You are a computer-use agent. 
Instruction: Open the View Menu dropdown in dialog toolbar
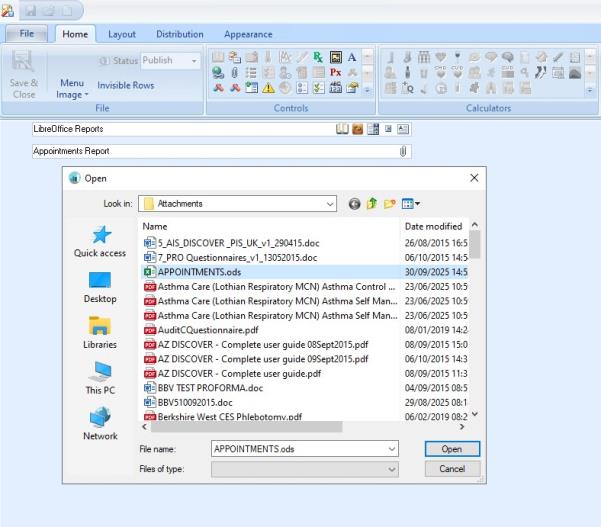click(415, 204)
